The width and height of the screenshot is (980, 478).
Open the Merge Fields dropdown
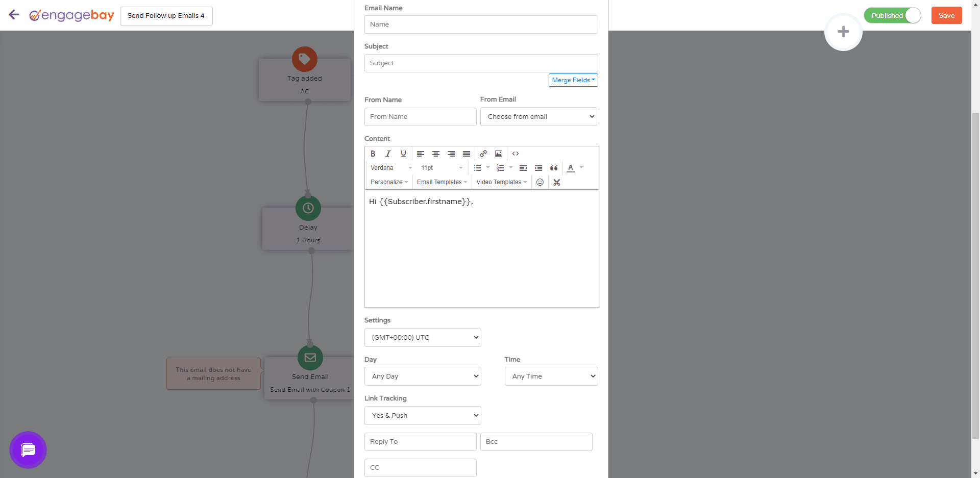pos(573,80)
